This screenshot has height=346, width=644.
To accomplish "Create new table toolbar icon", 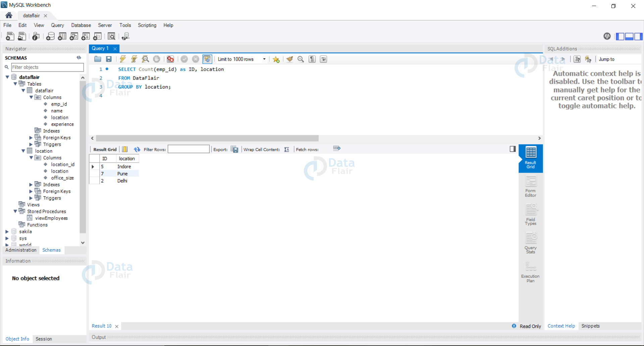I will pos(62,36).
